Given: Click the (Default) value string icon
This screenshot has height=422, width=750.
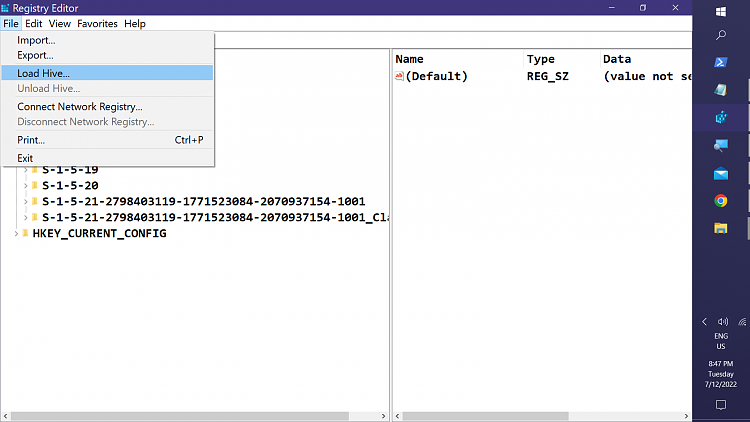Looking at the screenshot, I should [399, 76].
